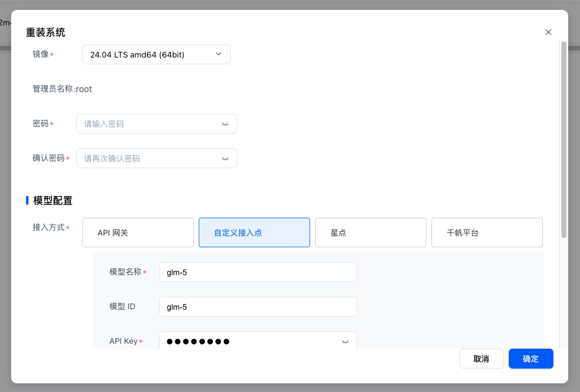The width and height of the screenshot is (580, 392).
Task: Click the dialog's vertical scrollbar
Action: [x=564, y=140]
